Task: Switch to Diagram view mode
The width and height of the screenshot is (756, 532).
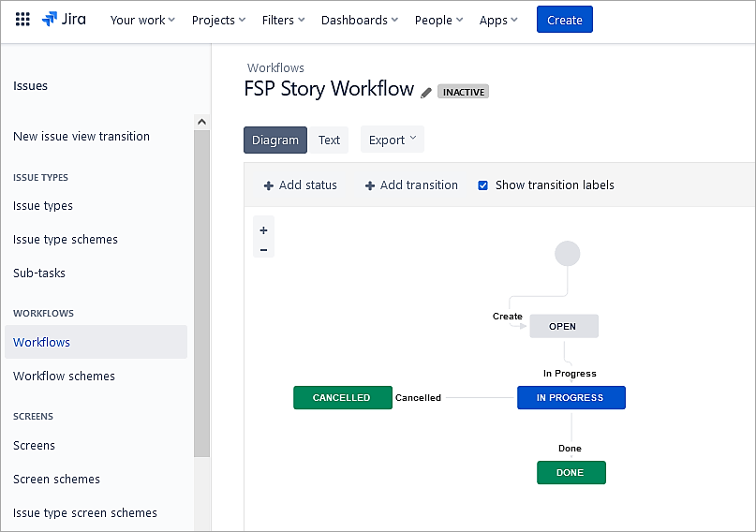Action: pos(275,140)
